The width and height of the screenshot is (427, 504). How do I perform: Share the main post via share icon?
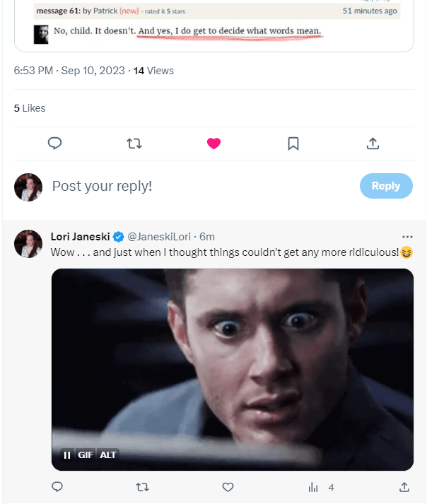[x=373, y=143]
